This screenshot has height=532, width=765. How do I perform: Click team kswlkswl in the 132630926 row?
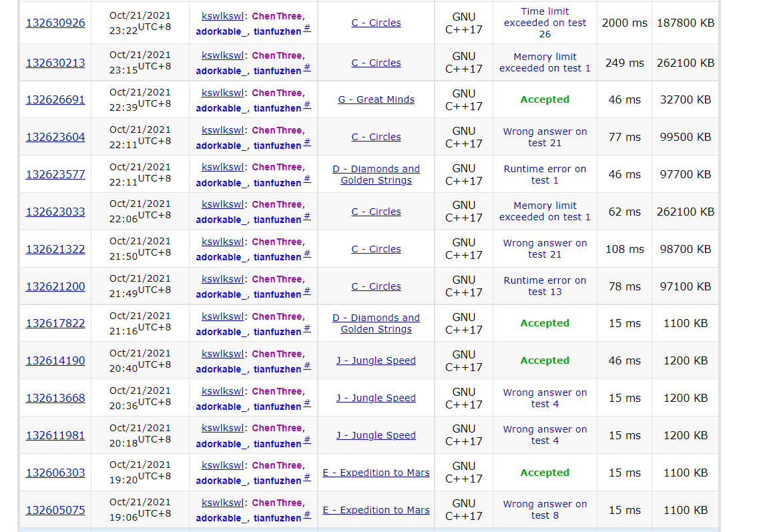[x=222, y=17]
